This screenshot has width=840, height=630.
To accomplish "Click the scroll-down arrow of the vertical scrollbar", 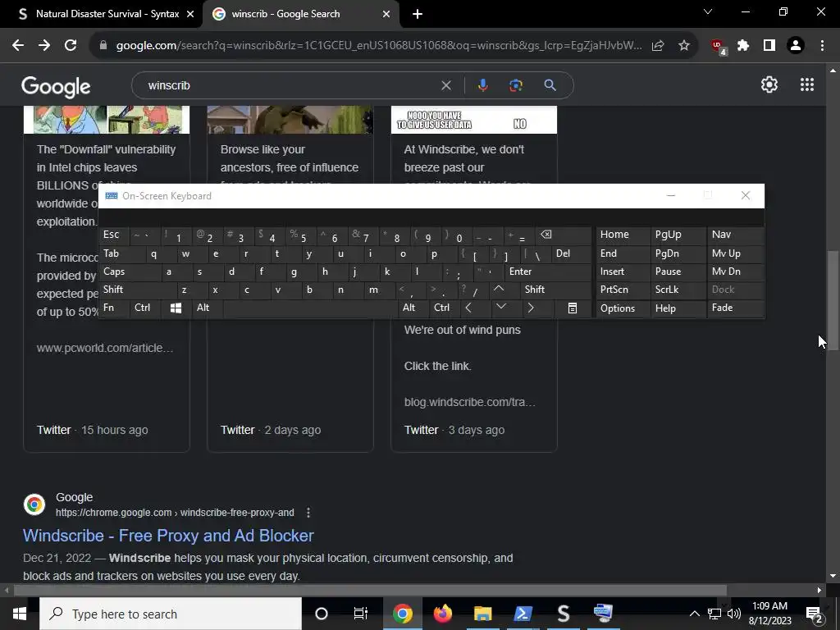I will tap(833, 577).
